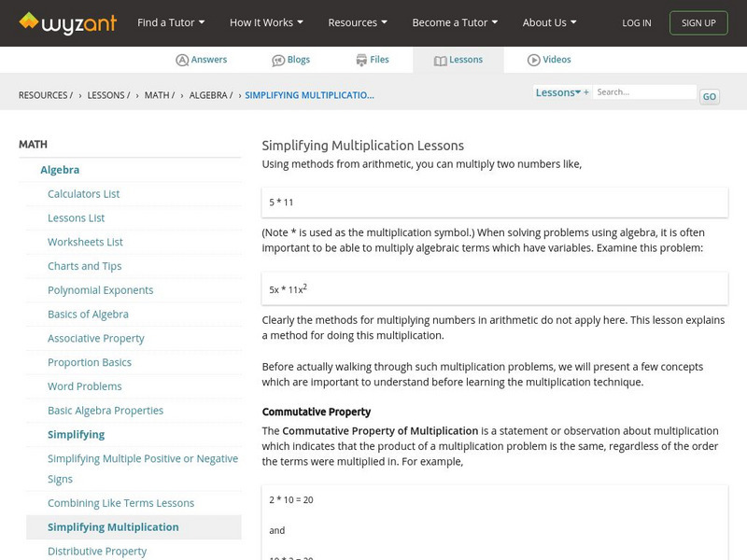This screenshot has width=747, height=560.
Task: Expand the Find a Tutor menu
Action: (171, 22)
